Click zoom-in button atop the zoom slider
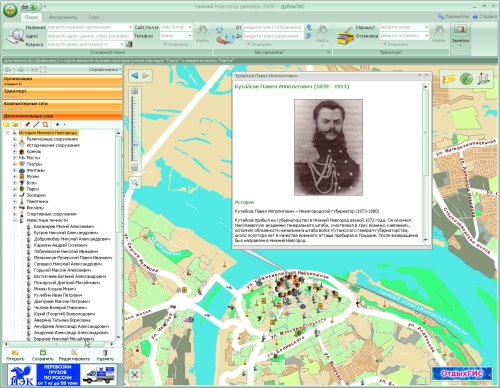500x388 pixels. click(x=135, y=91)
